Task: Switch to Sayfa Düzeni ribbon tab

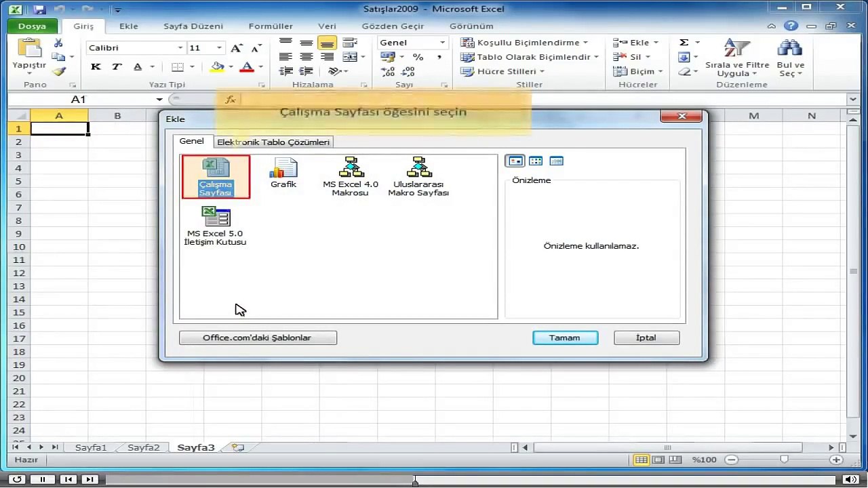Action: point(193,26)
